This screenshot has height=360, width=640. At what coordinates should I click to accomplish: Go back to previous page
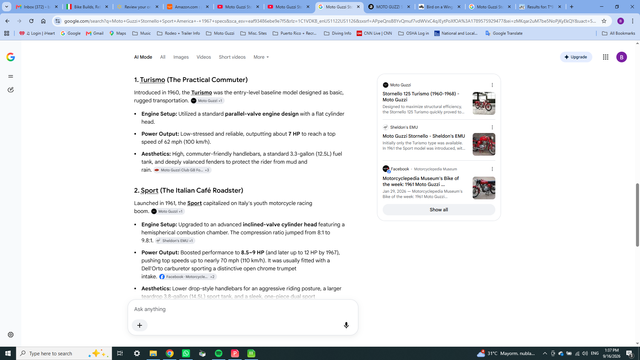(x=7, y=21)
